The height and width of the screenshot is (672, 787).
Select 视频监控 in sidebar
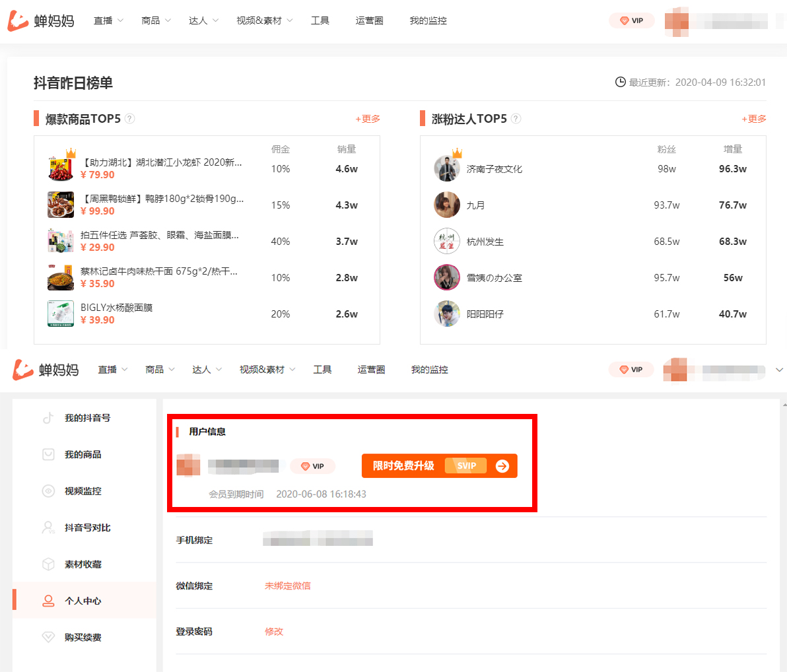point(83,491)
